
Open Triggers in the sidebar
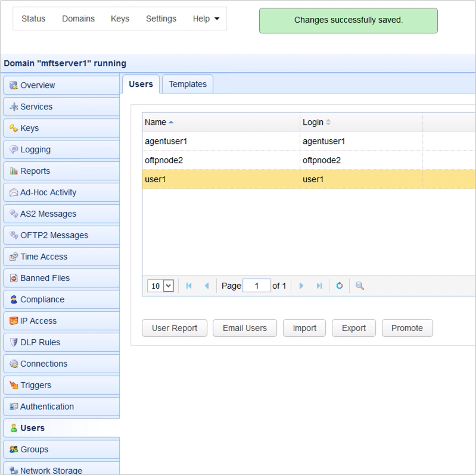(36, 385)
